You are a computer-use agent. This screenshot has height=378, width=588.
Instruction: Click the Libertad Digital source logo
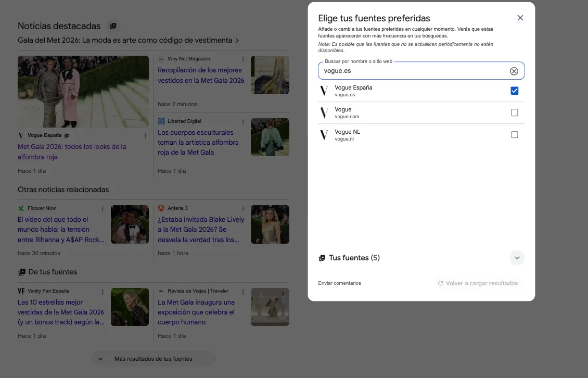(x=161, y=121)
